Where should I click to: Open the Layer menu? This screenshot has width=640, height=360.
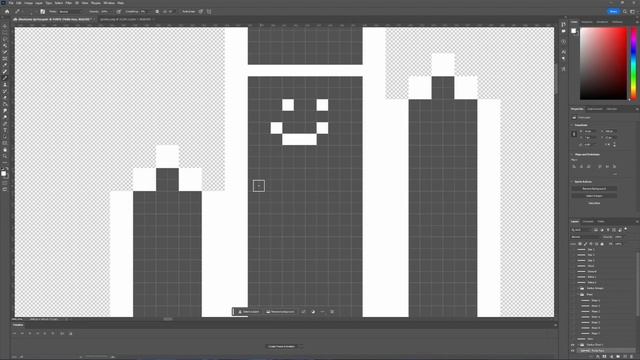pos(39,3)
